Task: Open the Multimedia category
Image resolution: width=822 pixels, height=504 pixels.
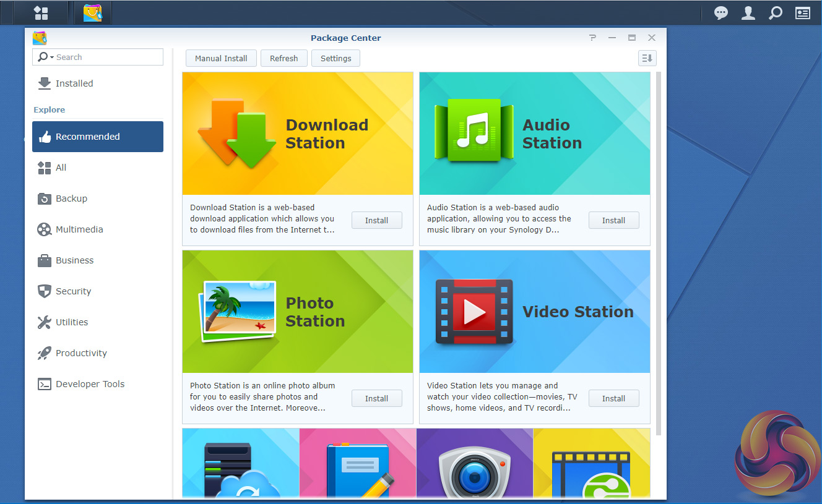Action: coord(79,229)
